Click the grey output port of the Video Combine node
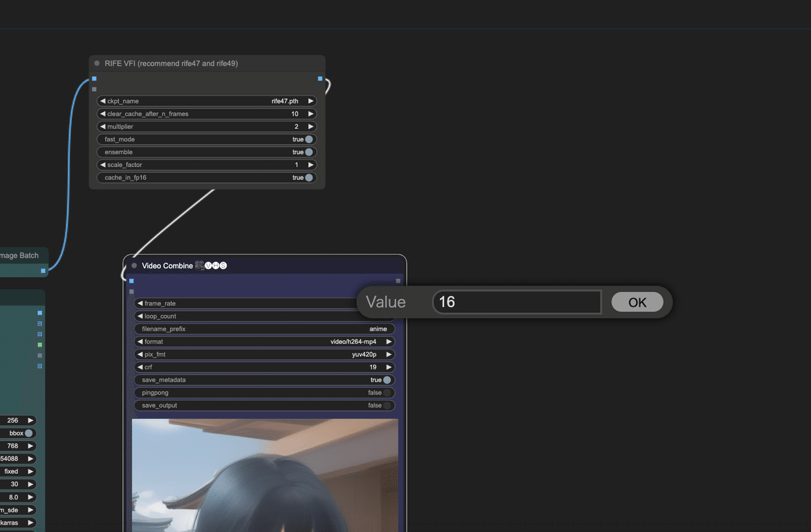This screenshot has width=811, height=532. 398,281
